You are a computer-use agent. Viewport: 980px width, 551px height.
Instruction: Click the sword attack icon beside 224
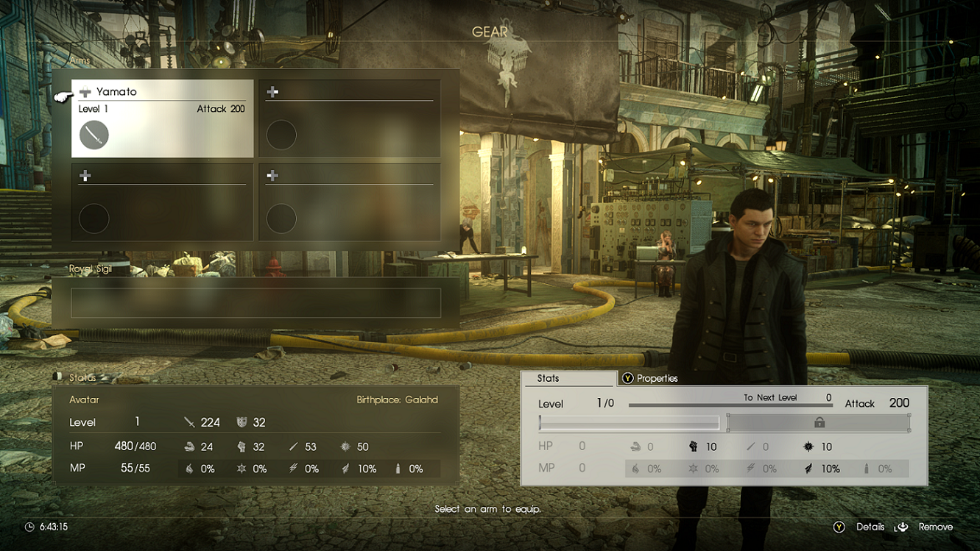[189, 422]
